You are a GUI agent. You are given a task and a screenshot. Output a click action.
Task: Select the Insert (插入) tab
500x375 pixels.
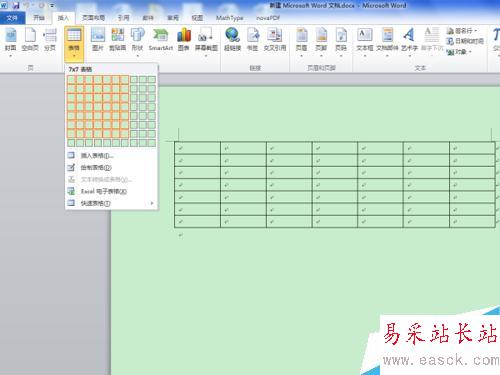click(x=63, y=18)
